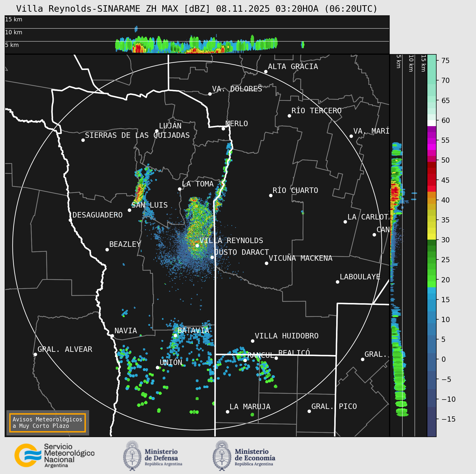Click the Laboulaye marker dot
The height and width of the screenshot is (474, 476).
click(337, 282)
